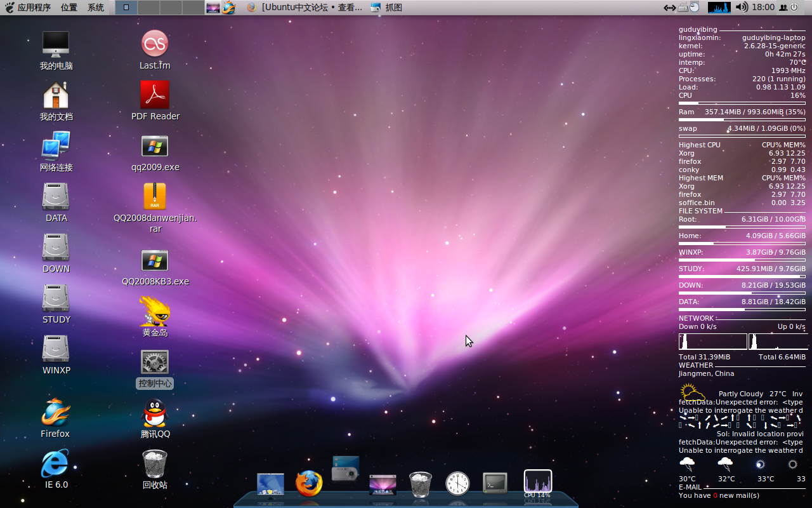Image resolution: width=812 pixels, height=508 pixels.
Task: Open the 位置 places menu
Action: pyautogui.click(x=69, y=8)
